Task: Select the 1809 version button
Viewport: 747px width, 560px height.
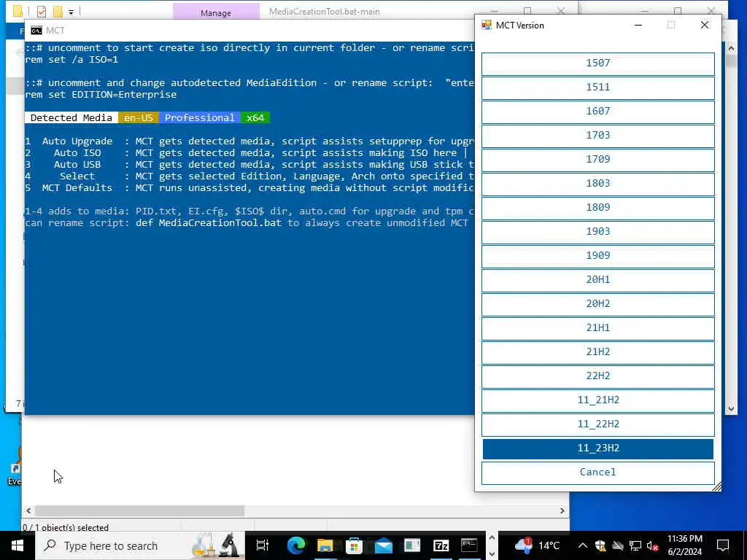Action: click(x=598, y=208)
